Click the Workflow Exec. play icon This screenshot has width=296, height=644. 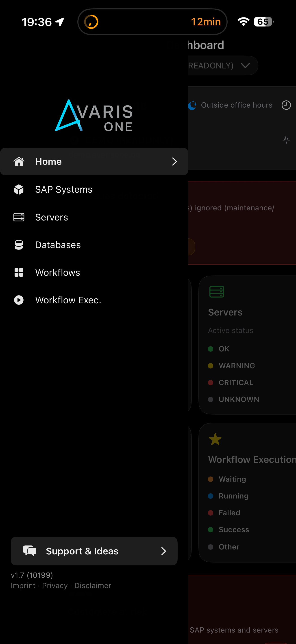[19, 300]
